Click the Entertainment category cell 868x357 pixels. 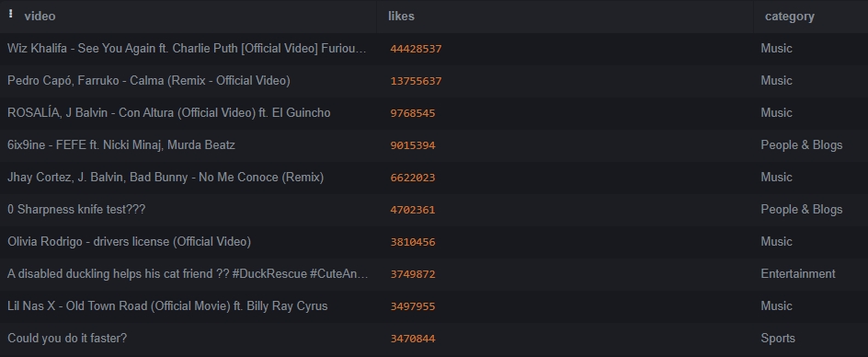pyautogui.click(x=798, y=274)
